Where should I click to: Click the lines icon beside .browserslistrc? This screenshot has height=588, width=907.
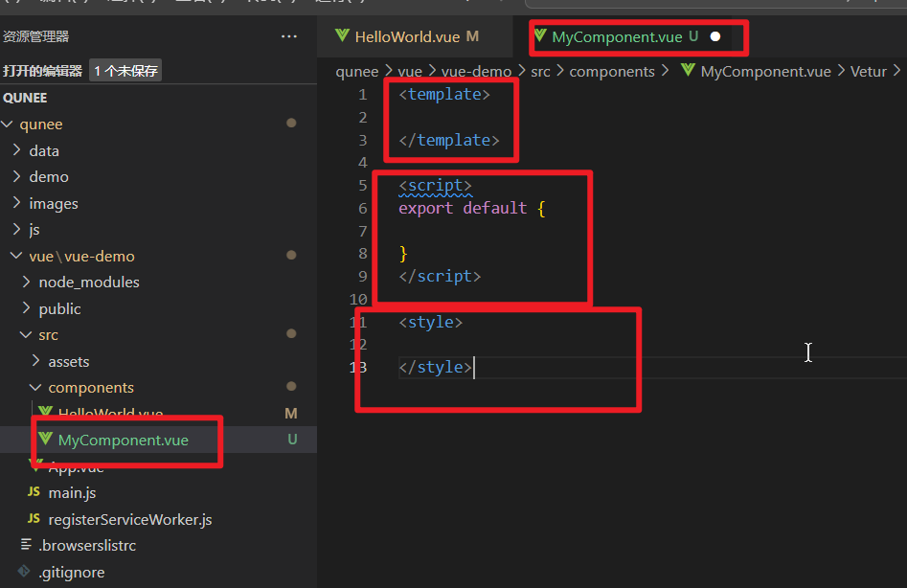tap(26, 544)
